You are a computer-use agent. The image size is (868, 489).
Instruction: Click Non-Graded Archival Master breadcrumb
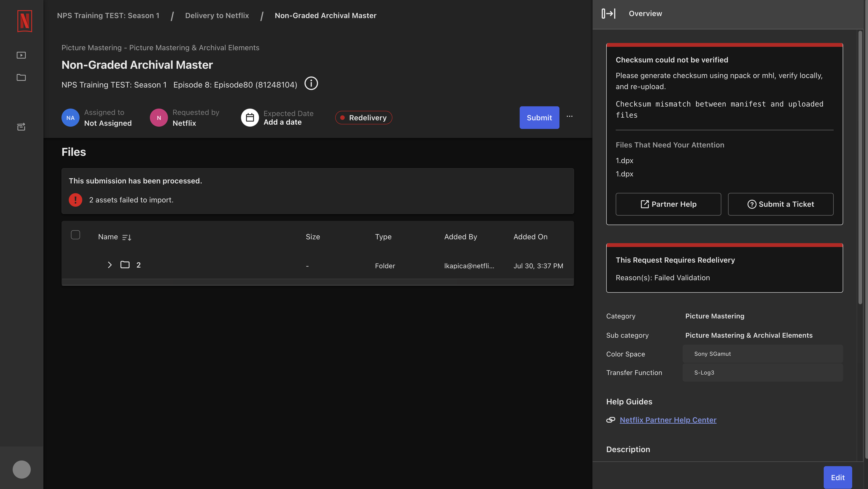[325, 16]
